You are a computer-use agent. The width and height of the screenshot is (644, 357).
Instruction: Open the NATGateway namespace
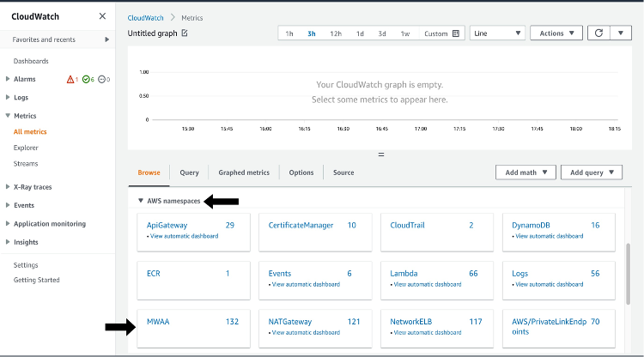pos(290,322)
